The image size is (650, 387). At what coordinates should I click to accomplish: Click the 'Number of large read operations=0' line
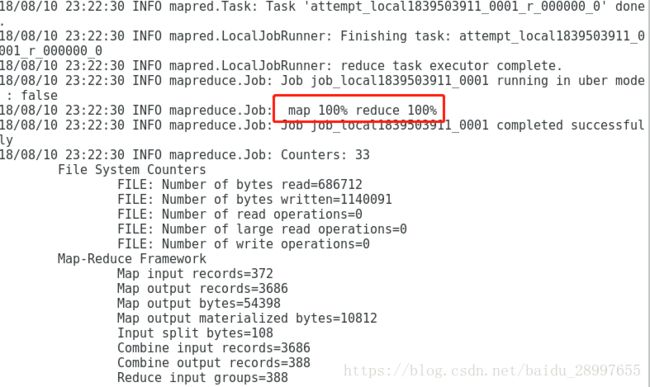262,229
